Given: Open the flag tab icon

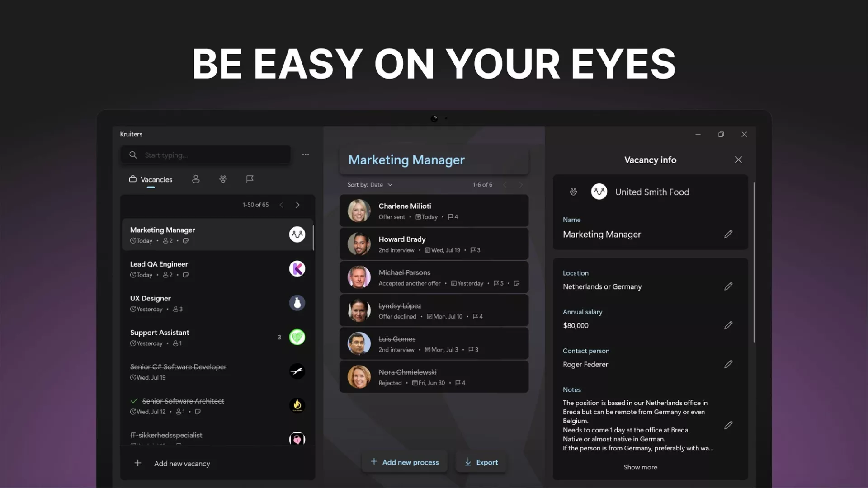Looking at the screenshot, I should click(x=250, y=179).
